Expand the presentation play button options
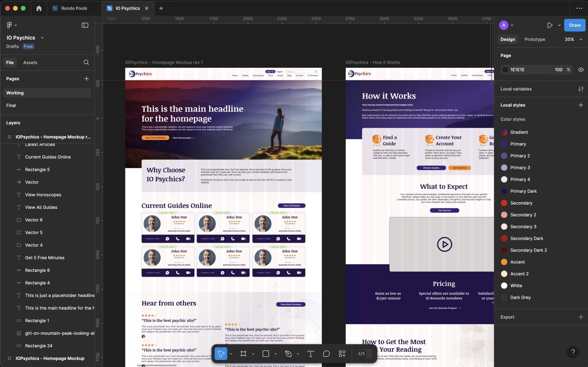Screen dimensions: 588x367 559,25
